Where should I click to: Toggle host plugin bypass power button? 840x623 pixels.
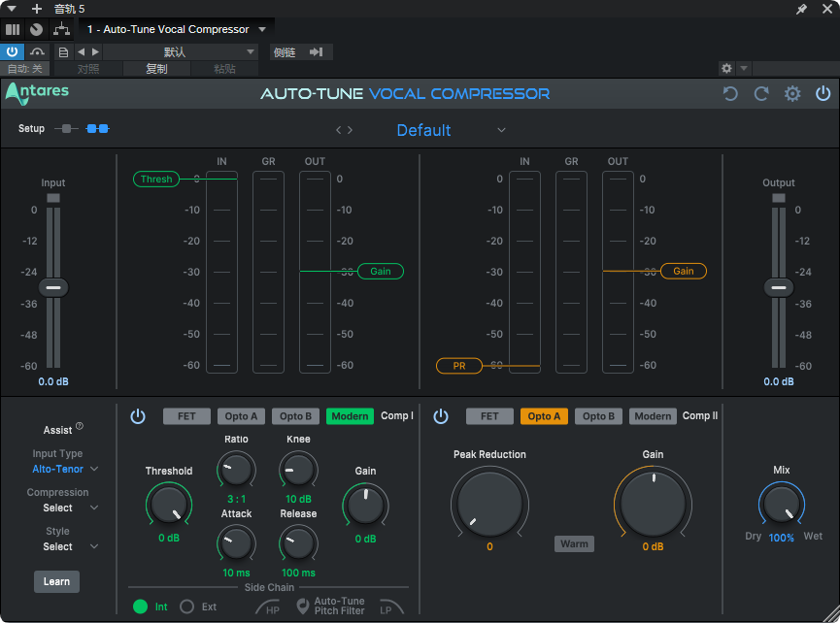point(12,52)
